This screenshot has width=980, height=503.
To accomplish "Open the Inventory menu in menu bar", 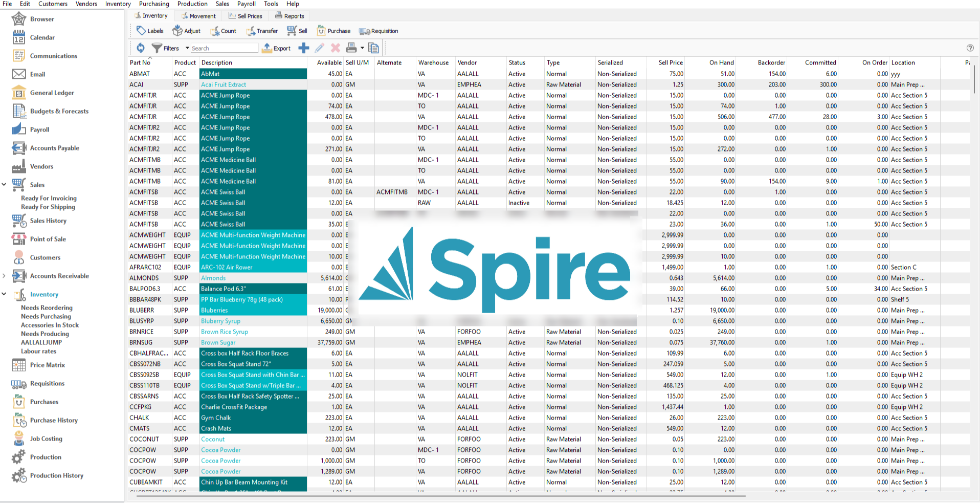I will click(x=118, y=4).
